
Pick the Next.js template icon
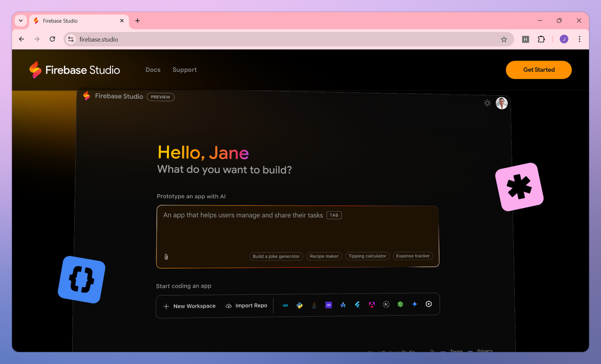point(386,304)
